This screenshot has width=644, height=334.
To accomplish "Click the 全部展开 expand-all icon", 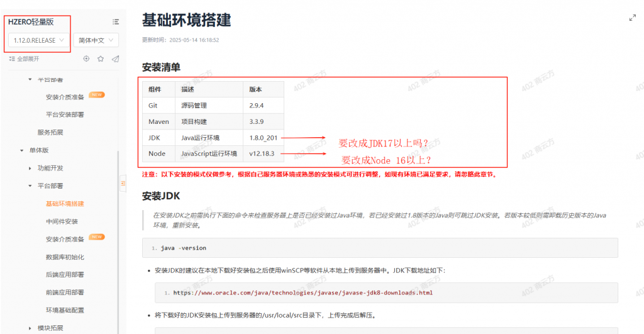I will click(12, 58).
